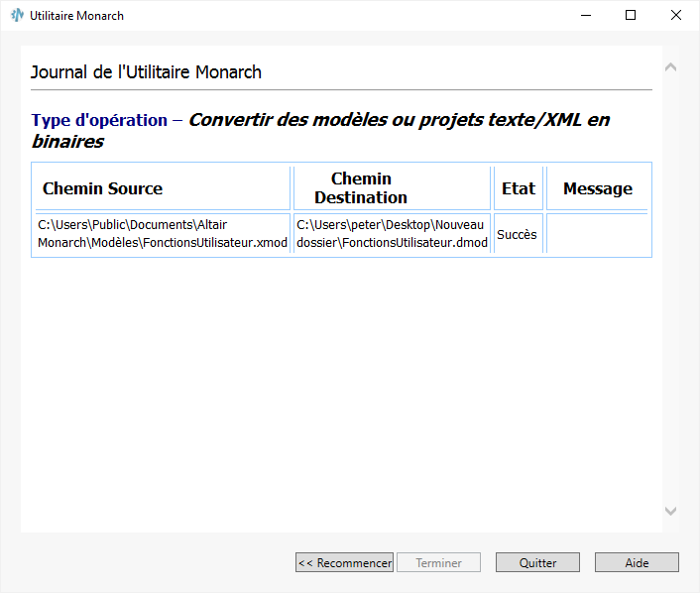Minimize the Utilitaire Monarch window
The height and width of the screenshot is (593, 700).
point(586,15)
